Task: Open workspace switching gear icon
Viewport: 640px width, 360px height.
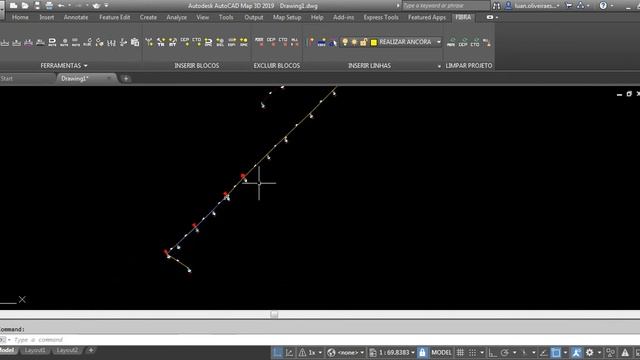Action: [x=589, y=352]
